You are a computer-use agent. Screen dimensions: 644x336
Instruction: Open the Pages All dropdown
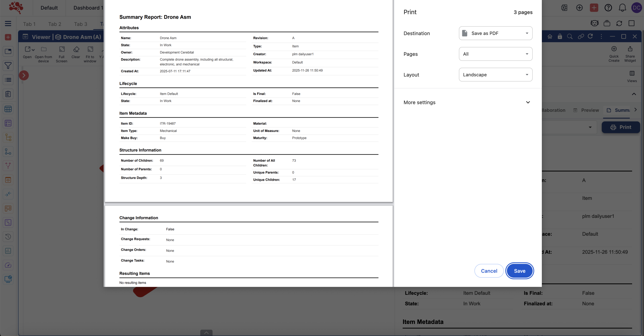click(495, 54)
